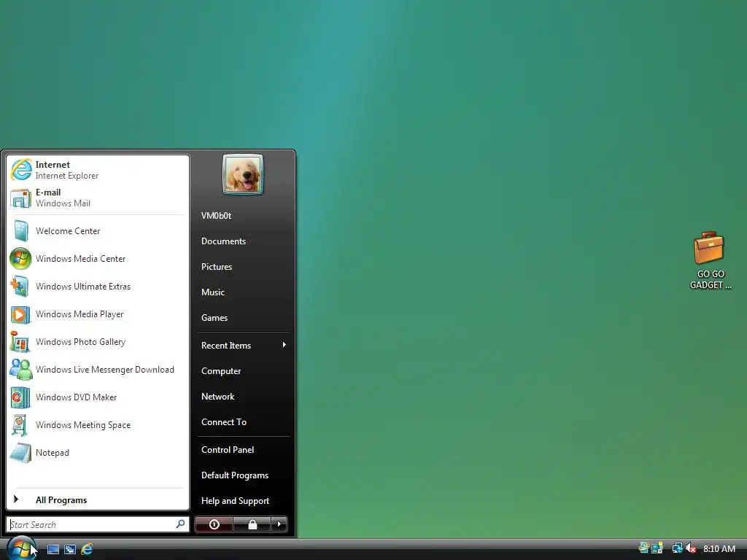Open Windows Ultimate Extras icon
This screenshot has width=747, height=560.
click(x=21, y=286)
